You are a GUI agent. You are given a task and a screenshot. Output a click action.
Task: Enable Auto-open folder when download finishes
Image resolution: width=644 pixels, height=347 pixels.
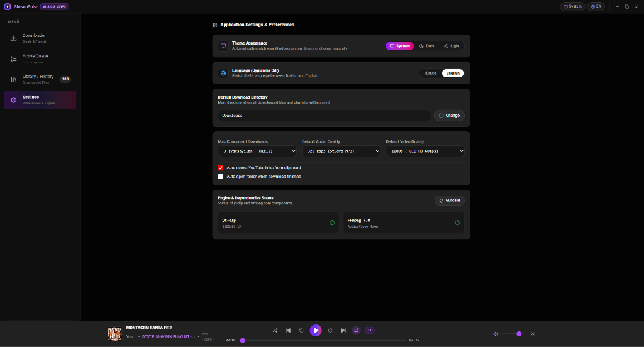click(x=221, y=177)
